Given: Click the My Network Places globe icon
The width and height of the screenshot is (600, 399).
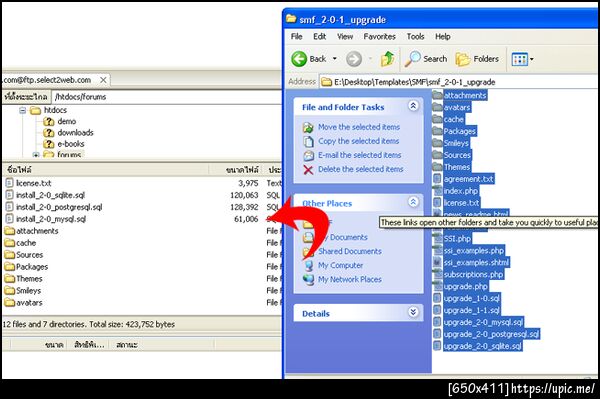Looking at the screenshot, I should point(308,280).
